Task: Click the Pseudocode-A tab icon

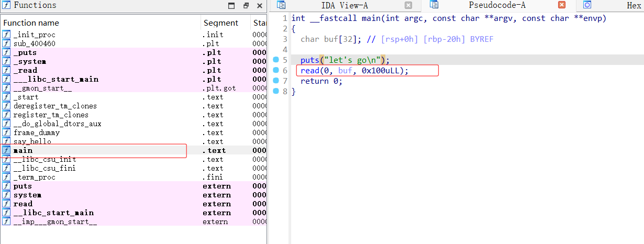Action: pos(434,5)
